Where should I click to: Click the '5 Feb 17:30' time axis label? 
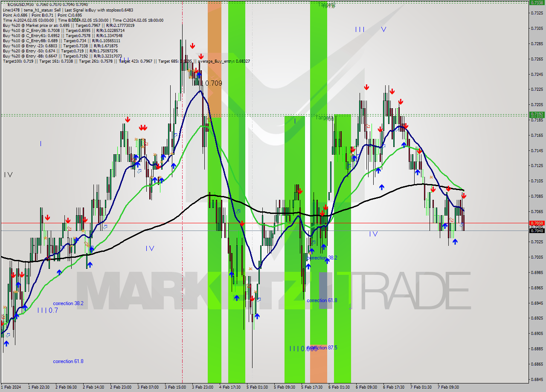click(x=312, y=387)
